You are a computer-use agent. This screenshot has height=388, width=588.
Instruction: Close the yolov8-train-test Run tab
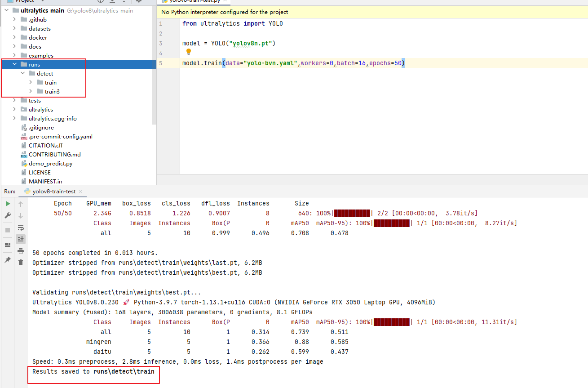tap(80, 192)
